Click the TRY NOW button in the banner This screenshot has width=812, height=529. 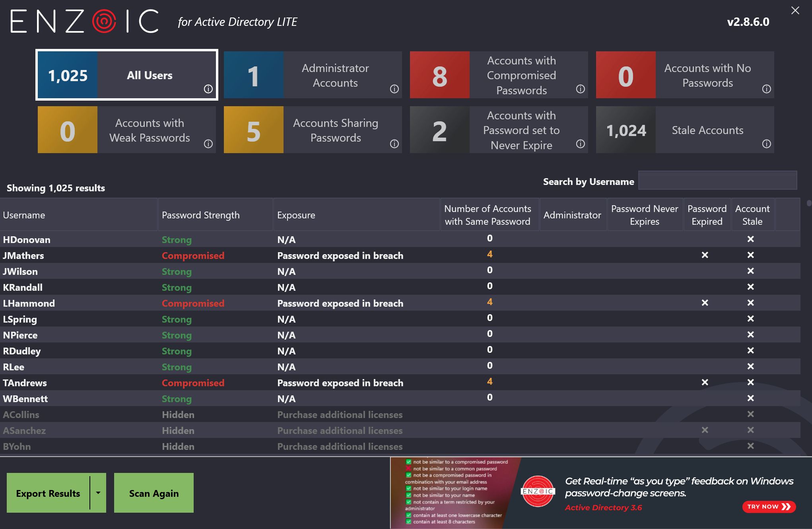769,507
